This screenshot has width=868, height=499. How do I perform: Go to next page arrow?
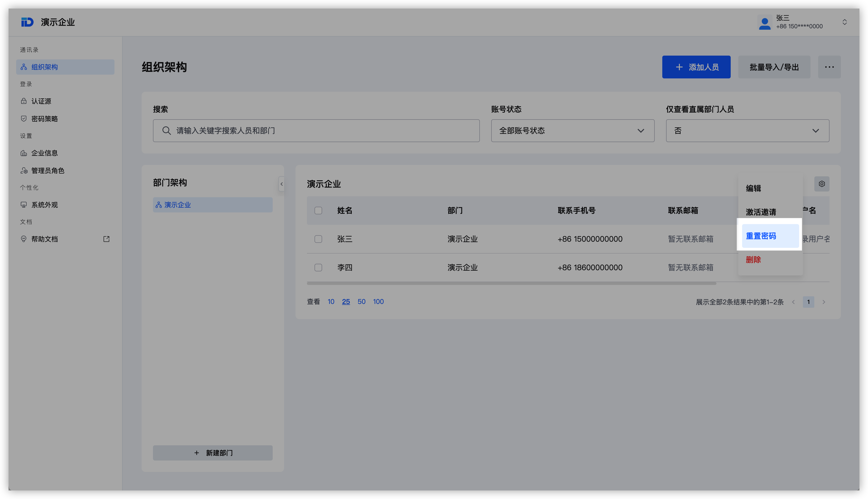tap(824, 302)
